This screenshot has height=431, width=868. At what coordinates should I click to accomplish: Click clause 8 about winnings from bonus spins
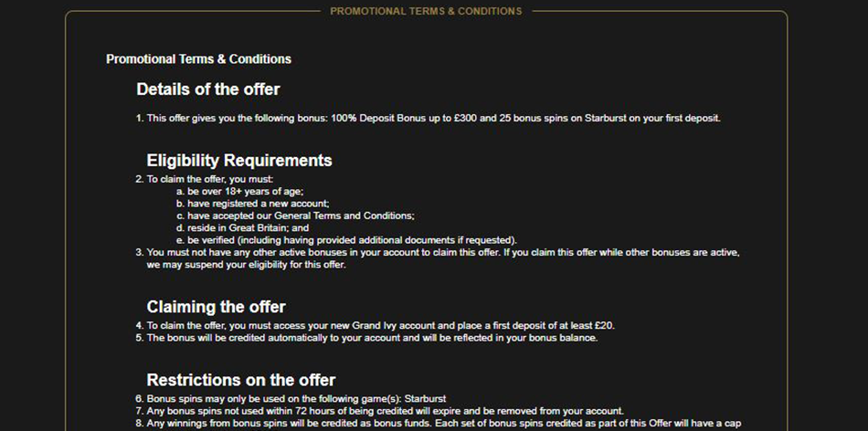coord(444,424)
